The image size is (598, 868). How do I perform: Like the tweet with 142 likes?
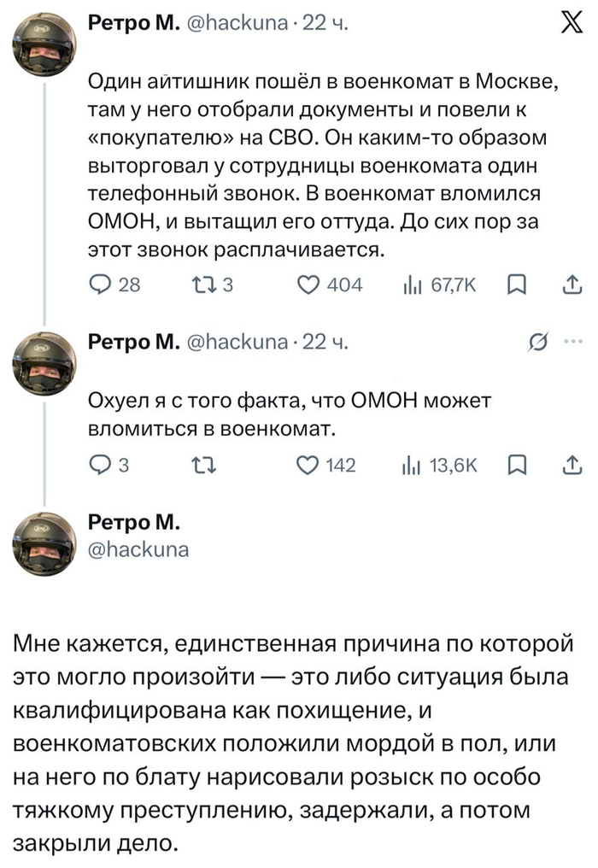click(326, 465)
